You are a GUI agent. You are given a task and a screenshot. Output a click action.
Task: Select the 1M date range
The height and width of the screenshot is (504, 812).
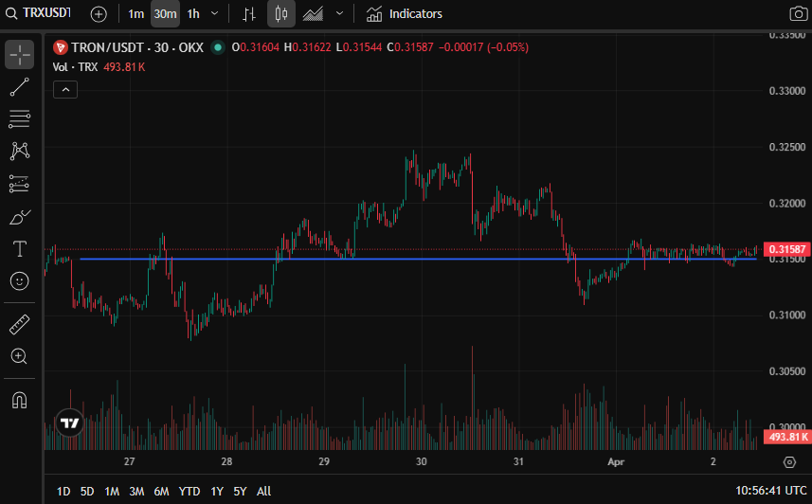[112, 491]
